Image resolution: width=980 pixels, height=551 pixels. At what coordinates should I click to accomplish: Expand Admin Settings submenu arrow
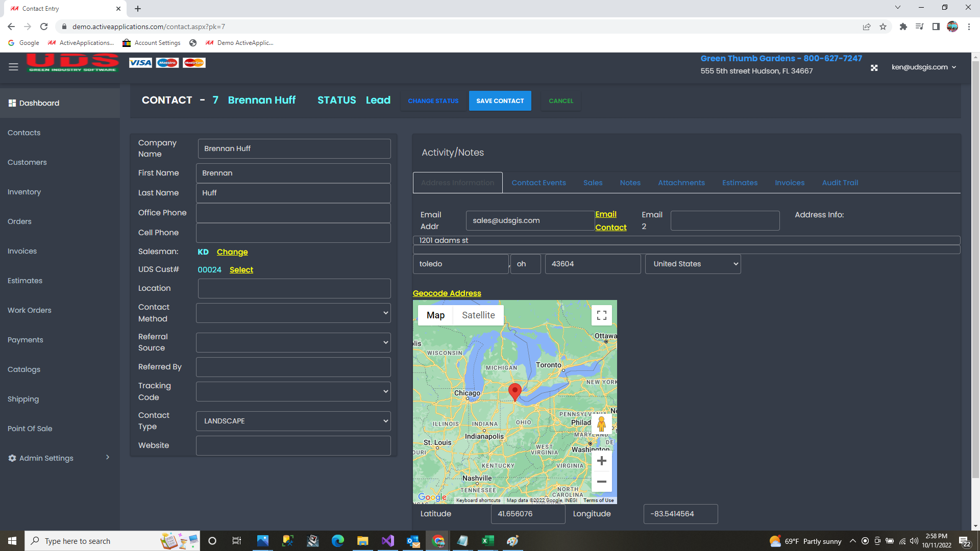(x=108, y=457)
